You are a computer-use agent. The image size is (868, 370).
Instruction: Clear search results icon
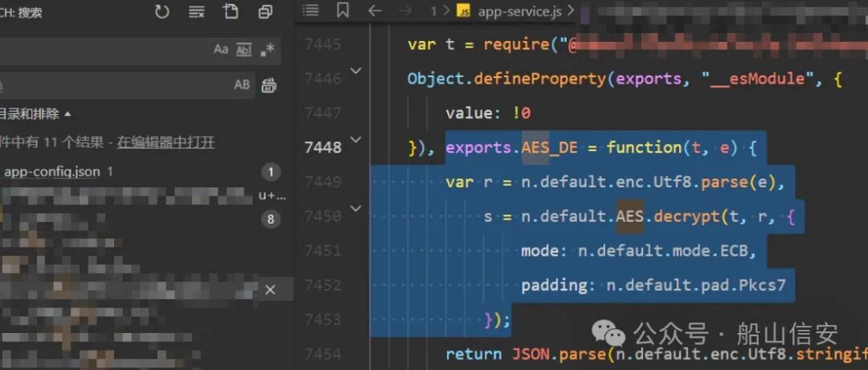pyautogui.click(x=197, y=11)
